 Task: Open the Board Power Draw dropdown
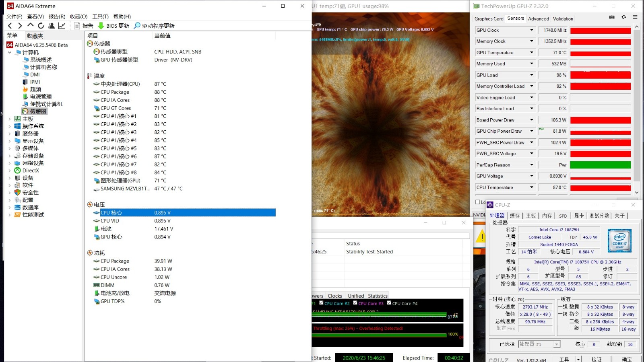coord(531,120)
